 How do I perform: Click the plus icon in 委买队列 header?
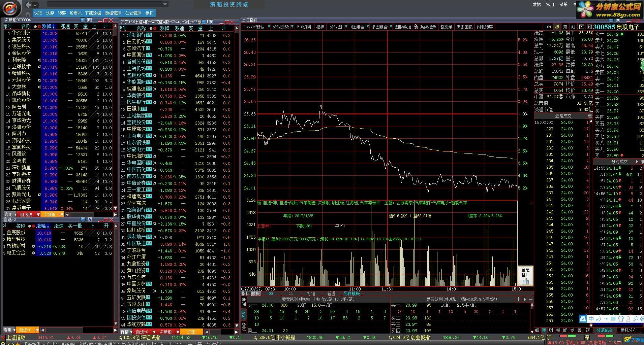(518, 299)
